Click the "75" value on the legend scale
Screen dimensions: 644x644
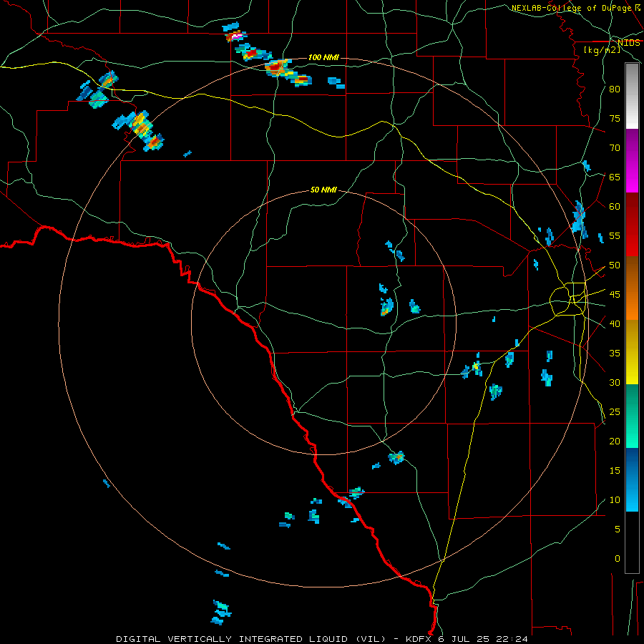point(615,118)
